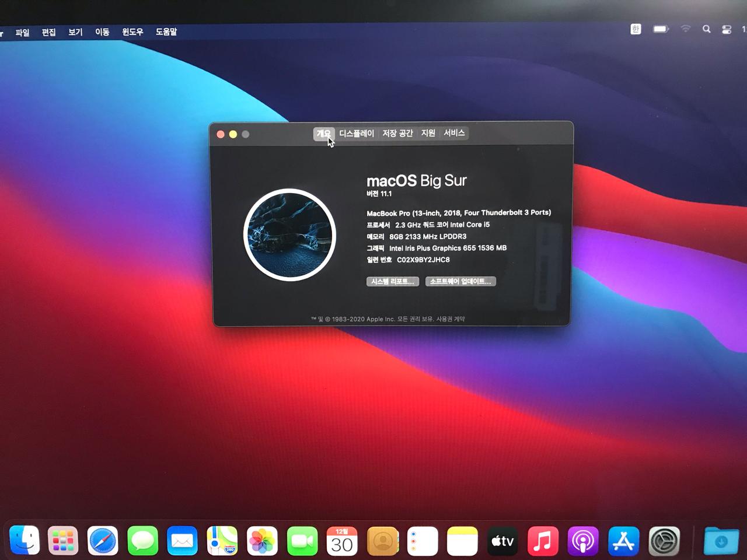This screenshot has width=747, height=560.
Task: Open Podcasts app in dock
Action: coord(582,541)
